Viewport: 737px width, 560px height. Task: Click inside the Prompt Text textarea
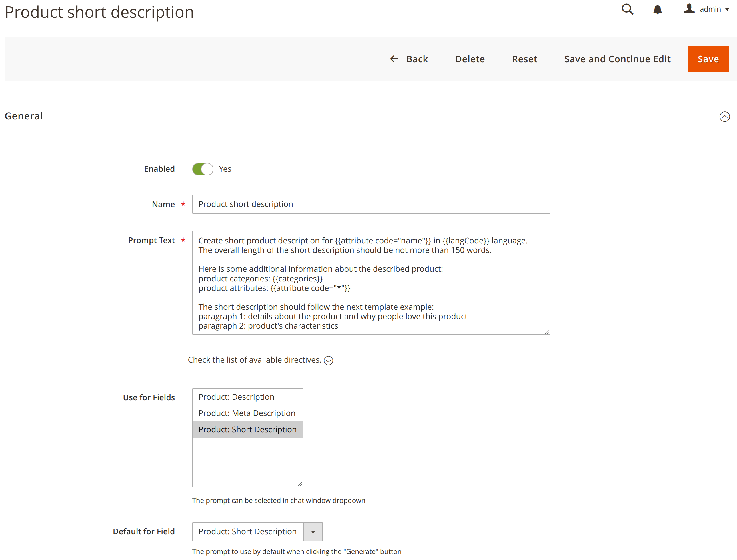point(370,282)
